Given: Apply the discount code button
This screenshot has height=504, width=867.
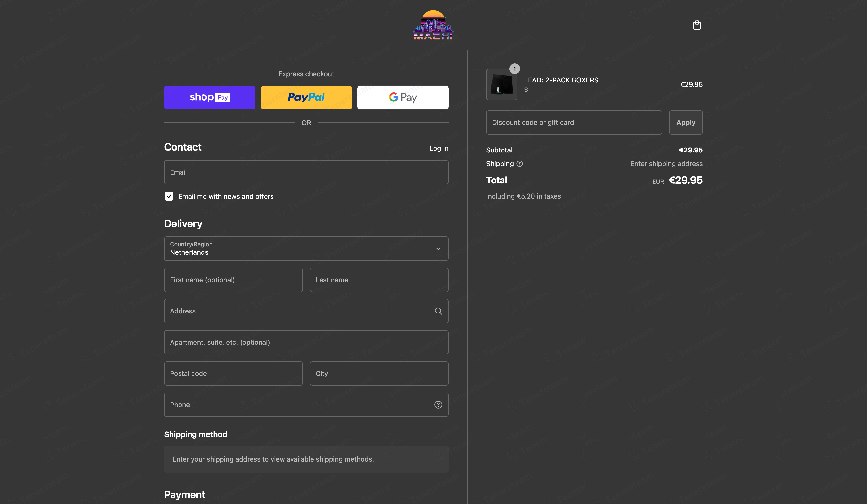Looking at the screenshot, I should [685, 122].
